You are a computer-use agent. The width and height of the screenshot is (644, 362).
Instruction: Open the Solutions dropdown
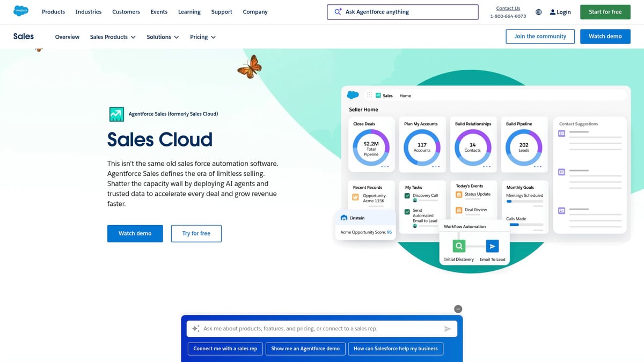click(x=161, y=37)
